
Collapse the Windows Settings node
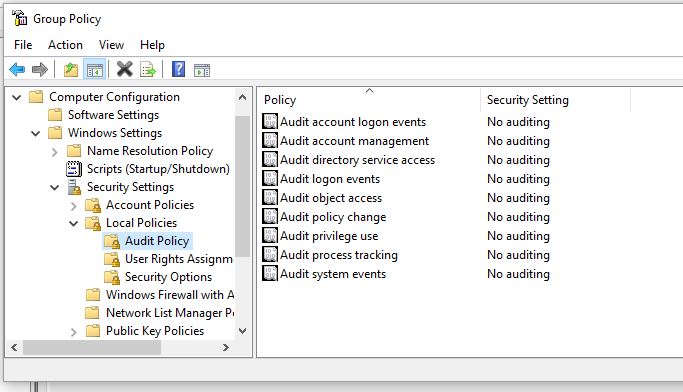click(x=36, y=133)
